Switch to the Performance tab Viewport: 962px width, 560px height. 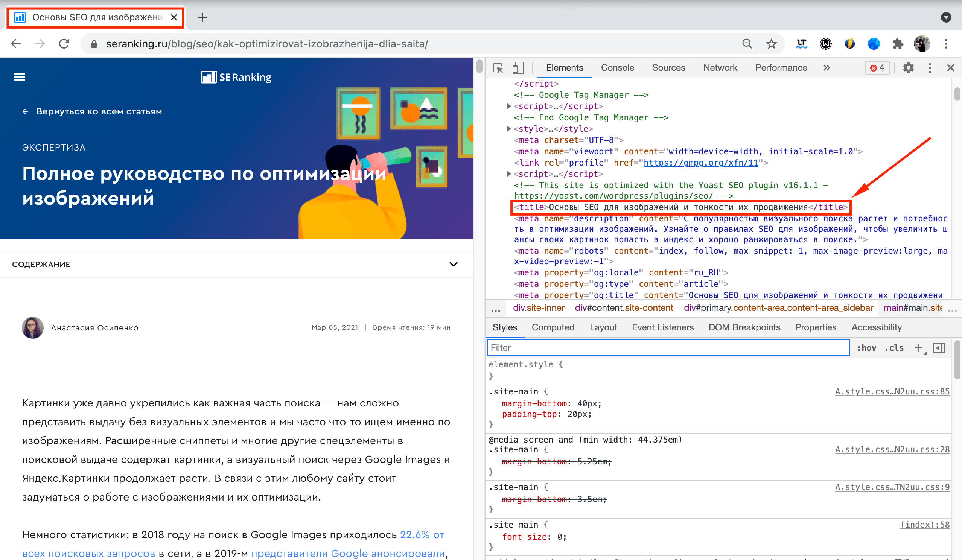781,68
